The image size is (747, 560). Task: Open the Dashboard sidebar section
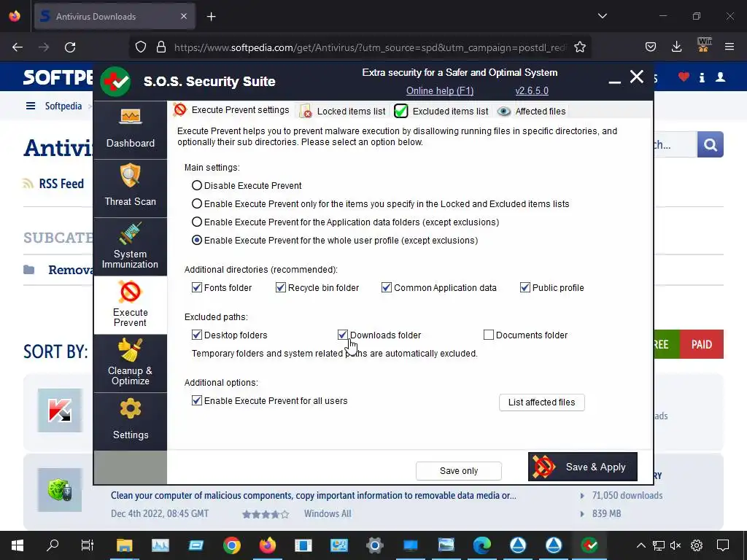130,130
